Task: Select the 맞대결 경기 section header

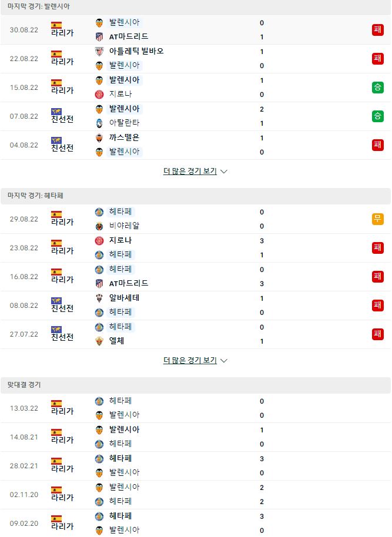Action: click(x=196, y=385)
